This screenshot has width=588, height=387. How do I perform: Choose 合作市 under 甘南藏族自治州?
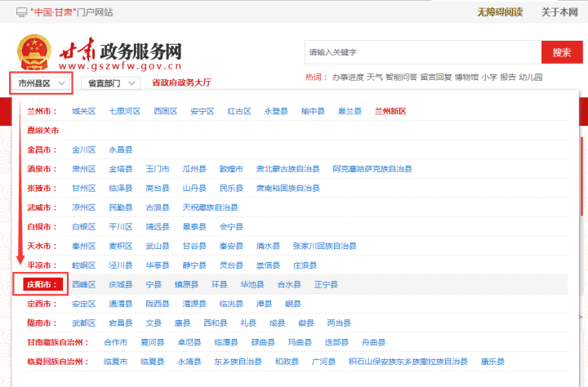point(116,343)
